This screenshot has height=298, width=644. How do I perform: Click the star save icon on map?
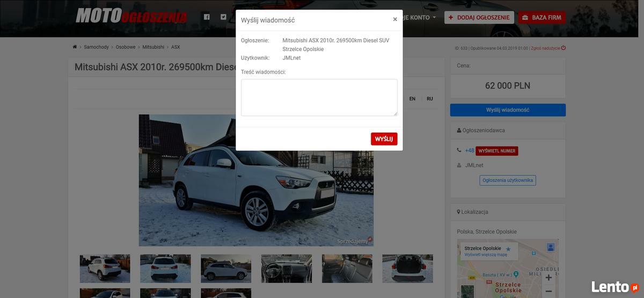508,249
